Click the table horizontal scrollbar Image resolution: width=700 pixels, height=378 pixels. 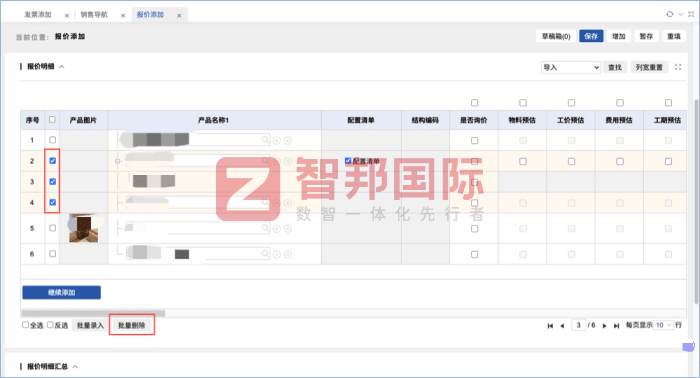(93, 313)
